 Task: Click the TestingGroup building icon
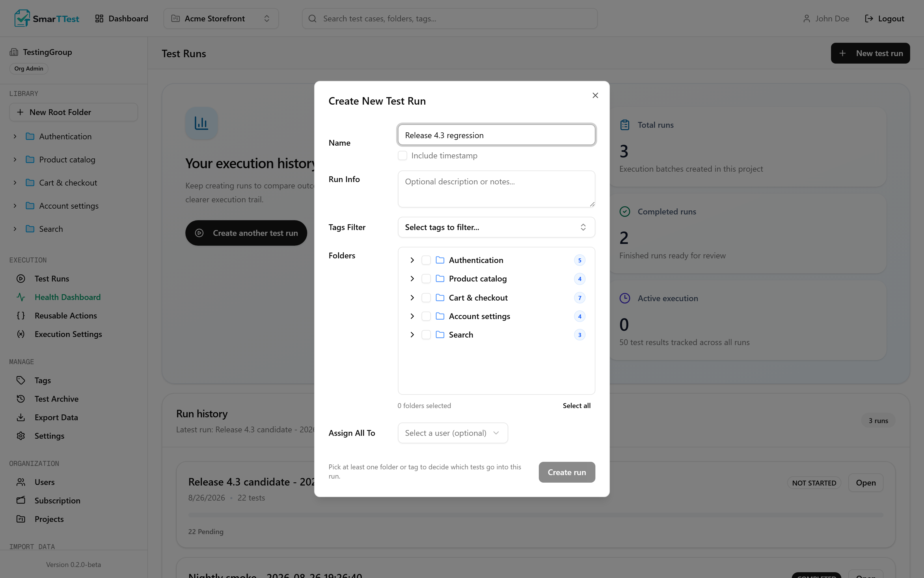click(x=14, y=52)
